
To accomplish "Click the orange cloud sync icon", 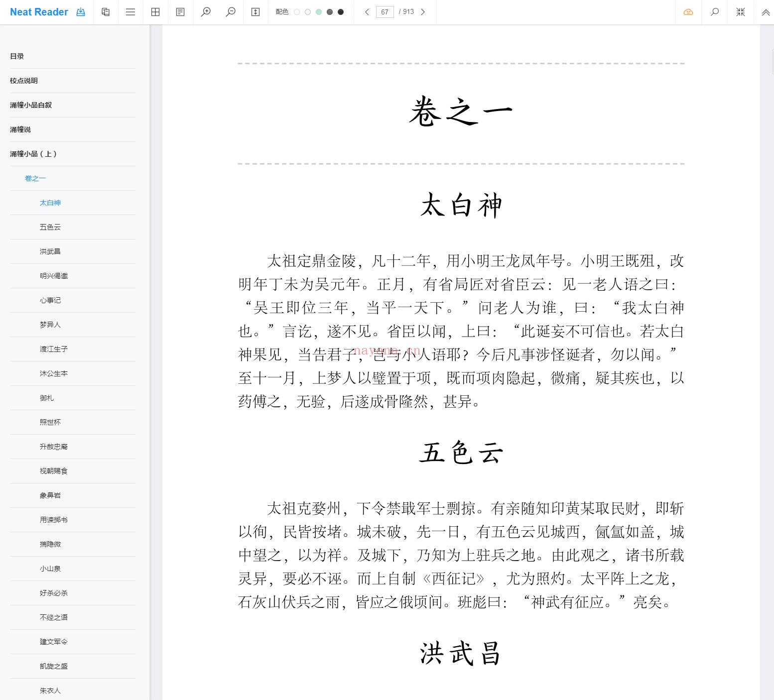I will tap(688, 12).
